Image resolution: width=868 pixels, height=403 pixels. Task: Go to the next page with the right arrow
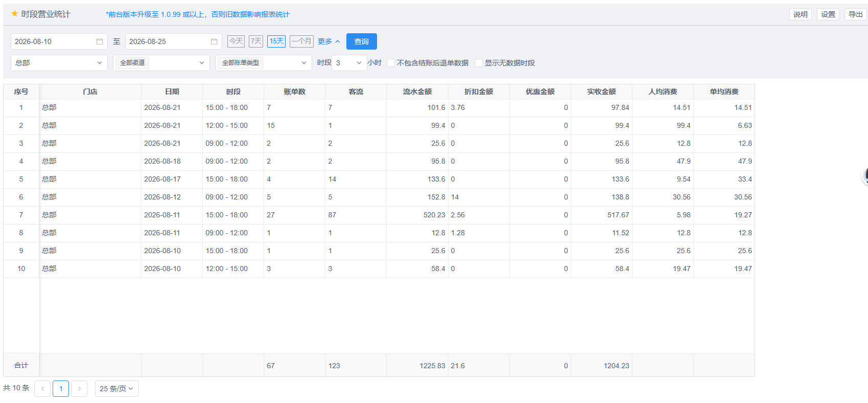[x=79, y=389]
